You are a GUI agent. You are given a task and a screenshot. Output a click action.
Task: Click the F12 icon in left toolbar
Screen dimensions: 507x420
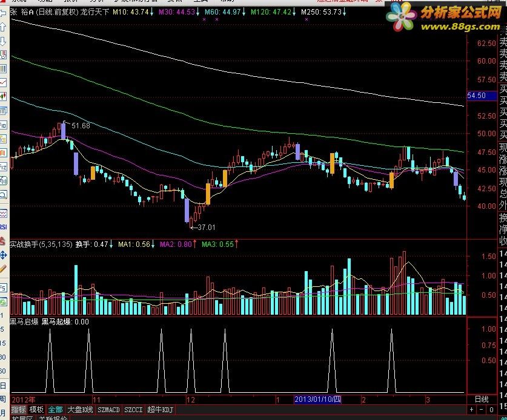[x=3, y=167]
